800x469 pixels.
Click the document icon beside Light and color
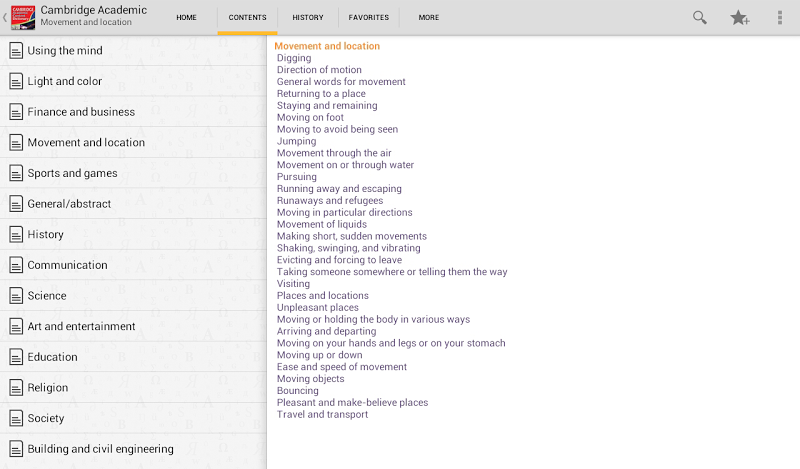pyautogui.click(x=16, y=81)
